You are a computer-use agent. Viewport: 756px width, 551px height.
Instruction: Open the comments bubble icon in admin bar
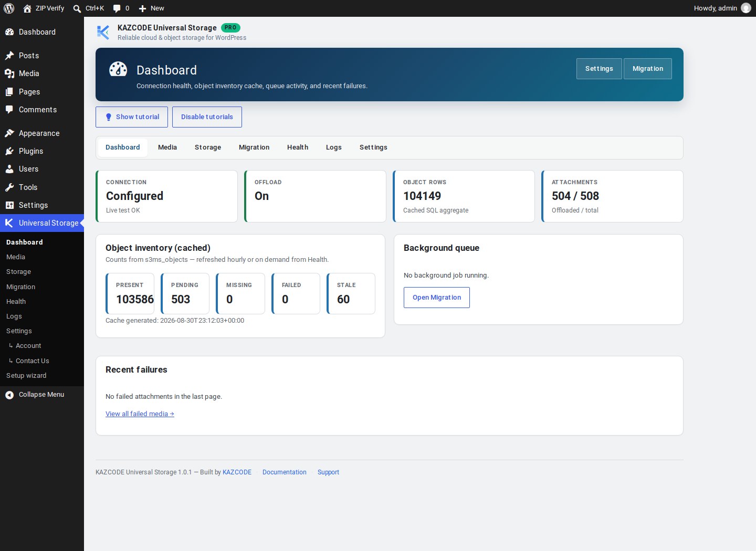tap(117, 8)
